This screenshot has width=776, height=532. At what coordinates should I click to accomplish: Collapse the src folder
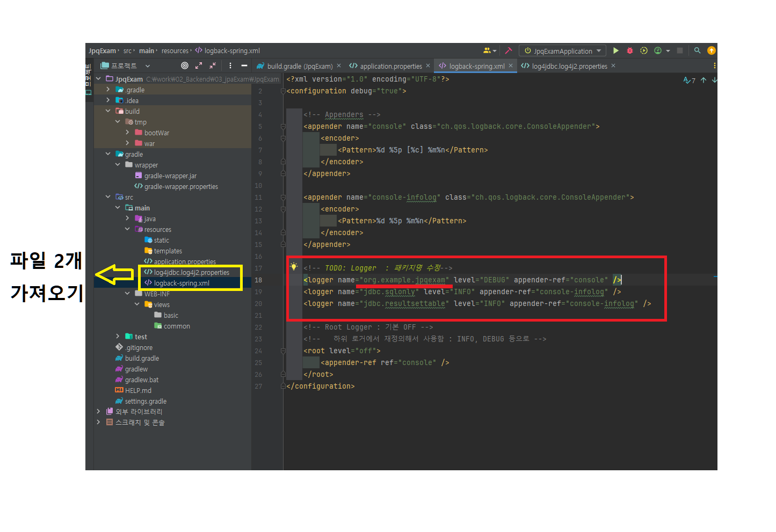click(108, 196)
